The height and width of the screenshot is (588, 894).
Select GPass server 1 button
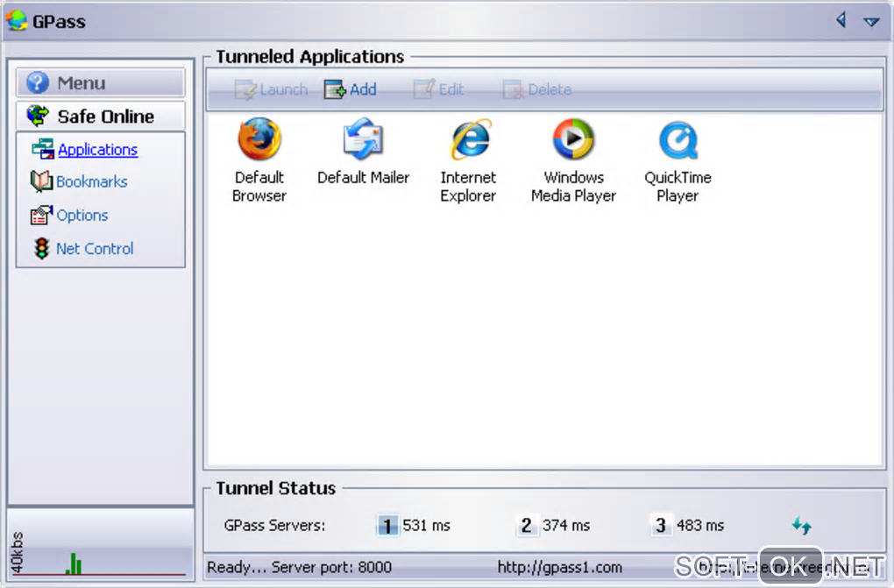point(387,525)
